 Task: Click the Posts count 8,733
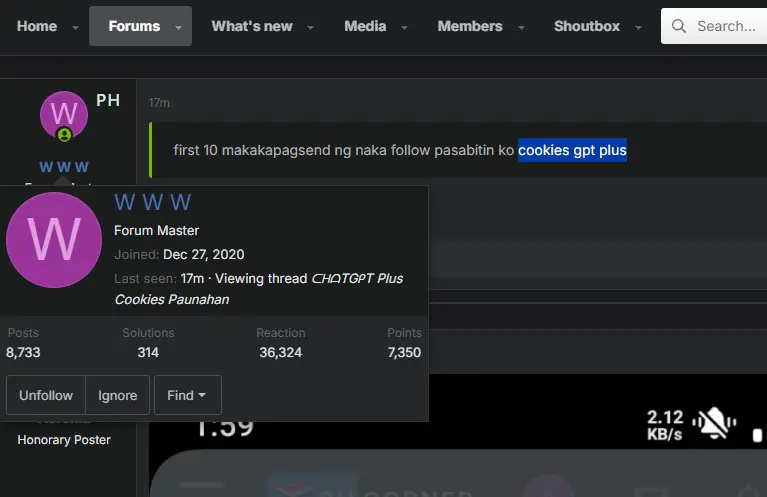[x=23, y=352]
